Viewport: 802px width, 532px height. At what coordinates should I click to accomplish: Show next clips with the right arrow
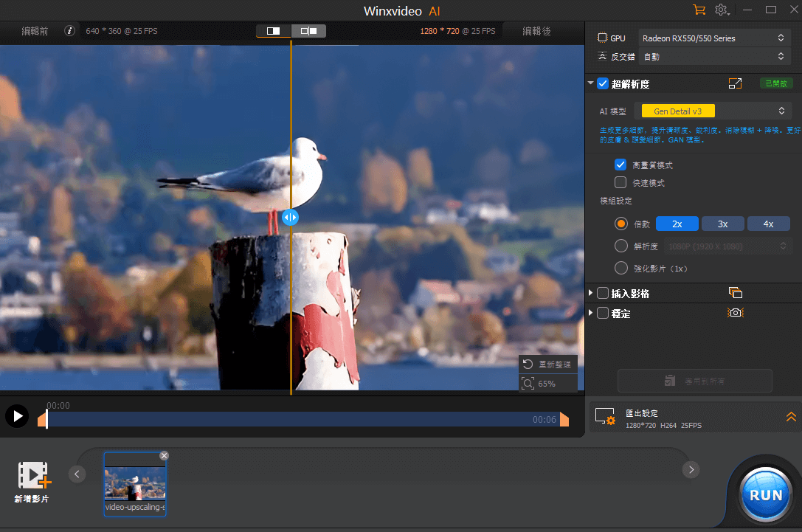[x=691, y=469]
